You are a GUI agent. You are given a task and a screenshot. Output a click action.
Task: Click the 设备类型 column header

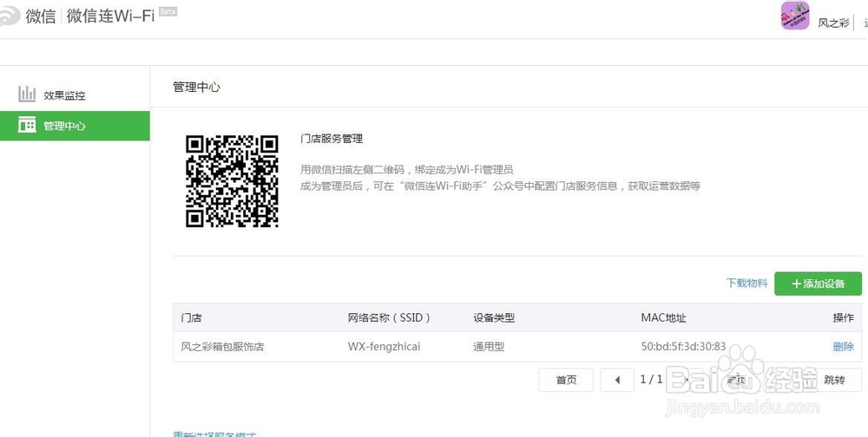click(494, 317)
